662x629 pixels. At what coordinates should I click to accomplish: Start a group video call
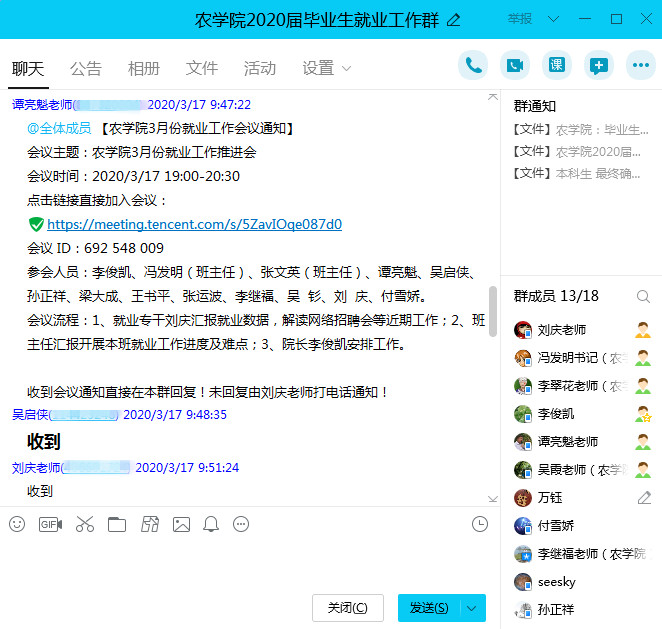click(x=515, y=66)
